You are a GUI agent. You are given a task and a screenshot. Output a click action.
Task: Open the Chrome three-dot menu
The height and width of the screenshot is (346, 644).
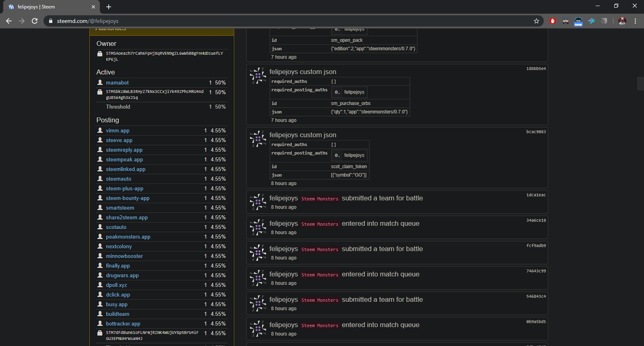click(635, 21)
